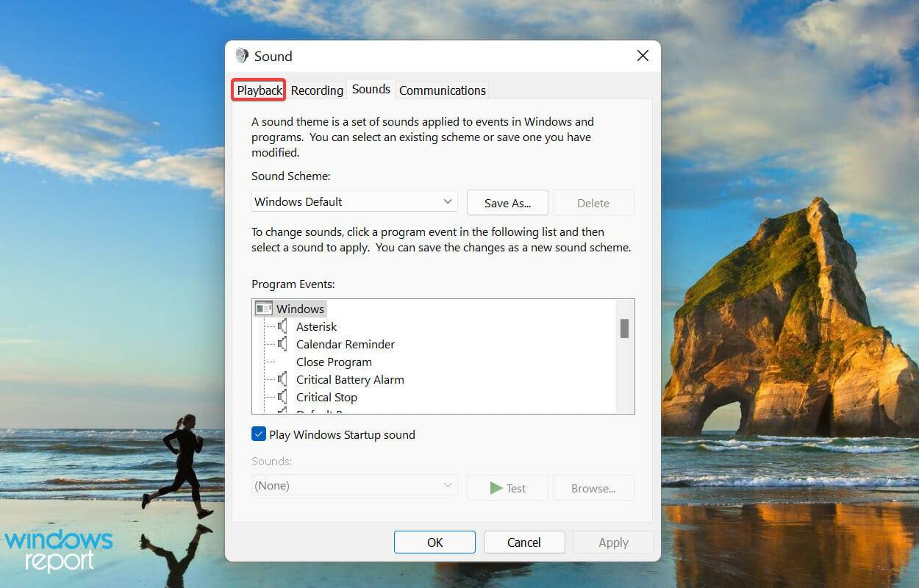Click the Windows folder icon in Program Events
919x588 pixels.
point(262,308)
